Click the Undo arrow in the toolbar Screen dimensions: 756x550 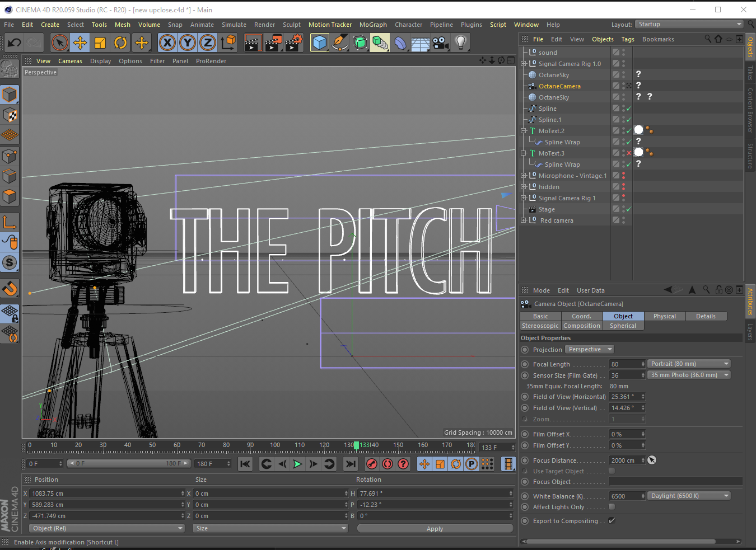point(15,43)
